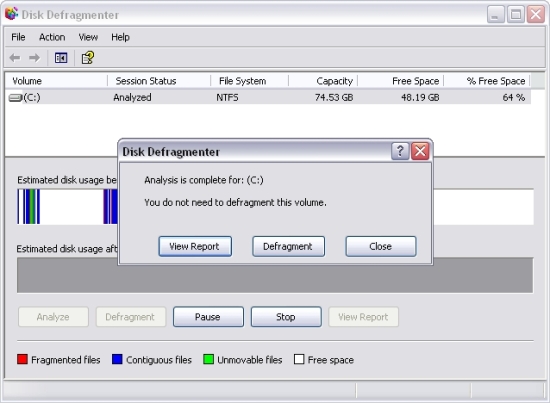
Task: Click 'You do not need to defragment' message
Action: (x=235, y=202)
